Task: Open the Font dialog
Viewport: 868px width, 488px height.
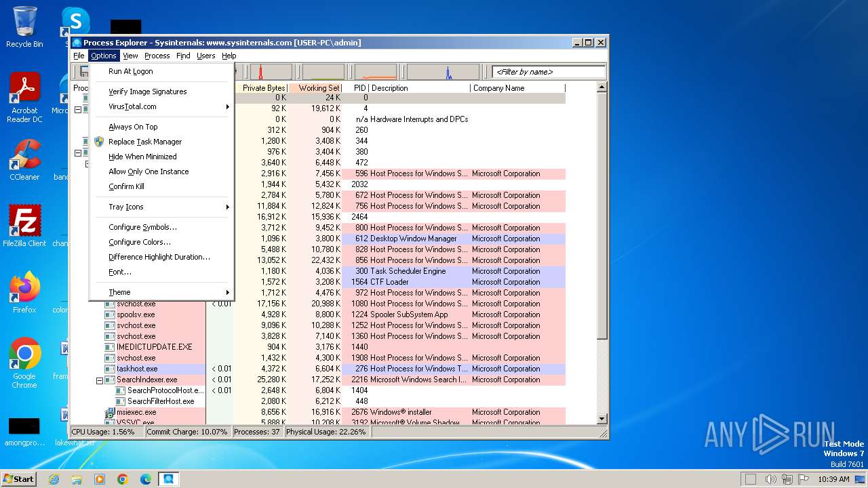Action: (x=161, y=272)
